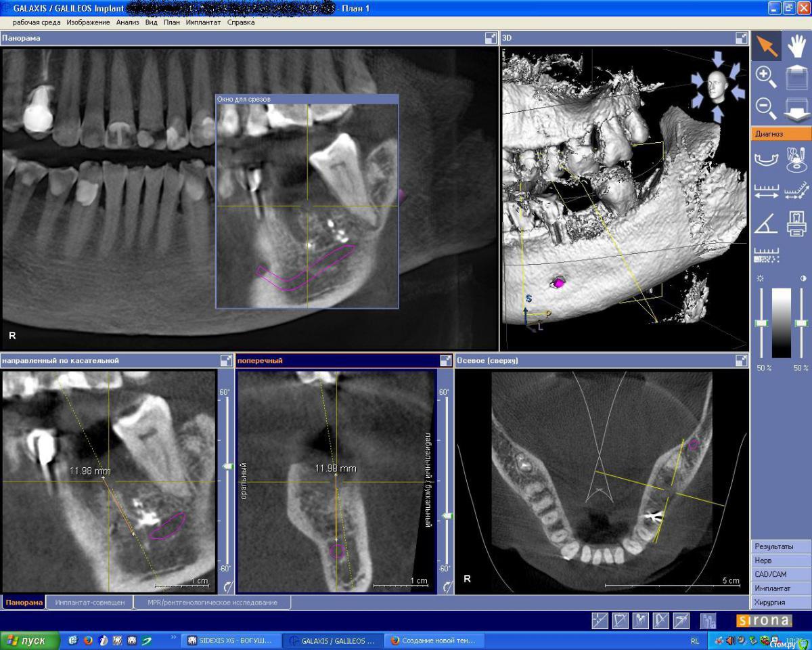Toggle the Sirona buildings icon in bottom toolbar
Screen dimensions: 812x650
point(708,620)
